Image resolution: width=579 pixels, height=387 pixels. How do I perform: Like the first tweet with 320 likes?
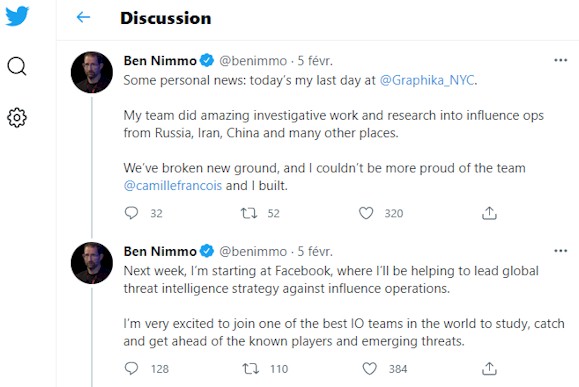(x=366, y=213)
